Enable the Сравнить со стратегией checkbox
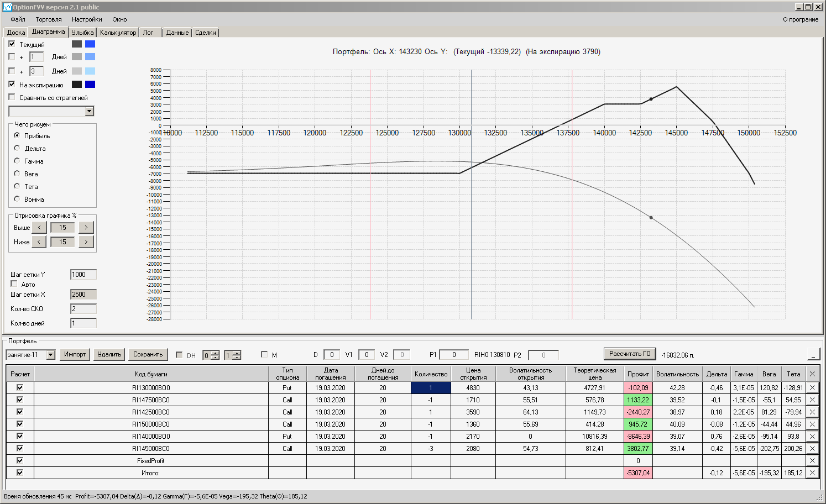 pyautogui.click(x=12, y=97)
